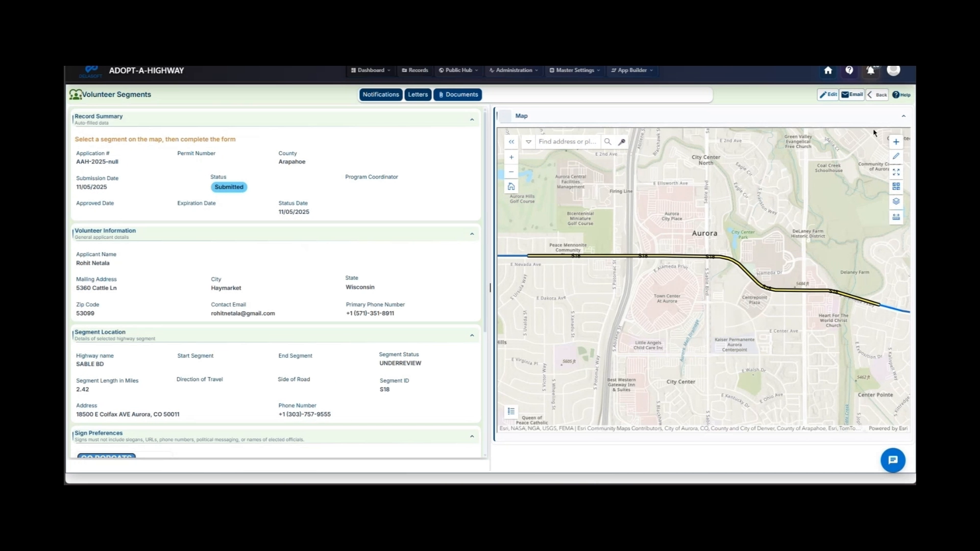Collapse the Record Summary section
980x551 pixels.
coord(472,119)
